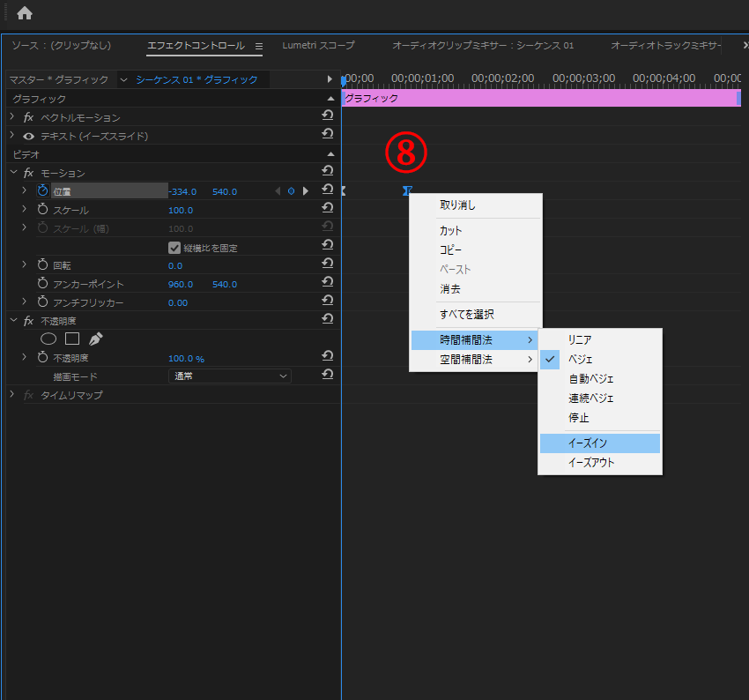This screenshot has width=749, height=700.
Task: Open 描画モード dropdown showing 通常
Action: pyautogui.click(x=230, y=376)
